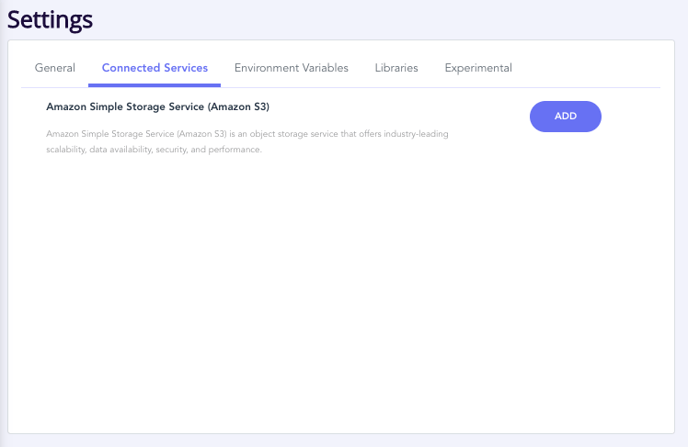Open the General settings tab
Viewport: 688px width, 447px height.
click(55, 68)
